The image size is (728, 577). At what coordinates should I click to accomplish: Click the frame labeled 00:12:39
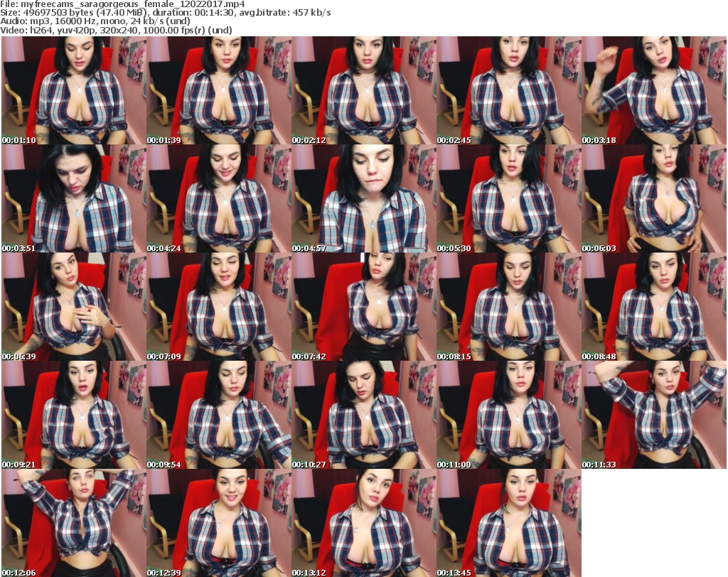(219, 523)
